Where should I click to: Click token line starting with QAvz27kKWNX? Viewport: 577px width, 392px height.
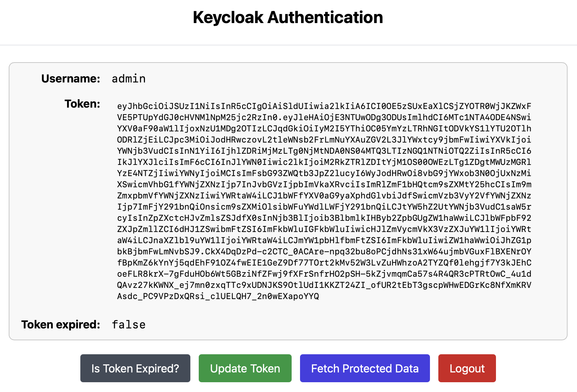324,285
